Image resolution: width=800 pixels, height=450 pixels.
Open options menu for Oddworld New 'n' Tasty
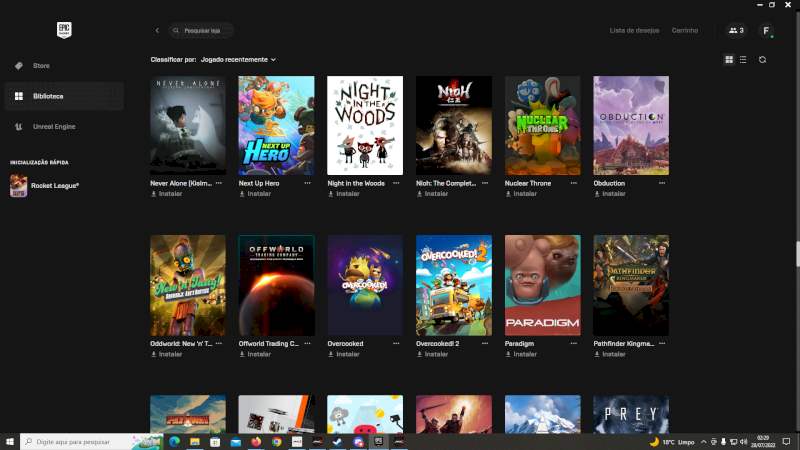[219, 344]
